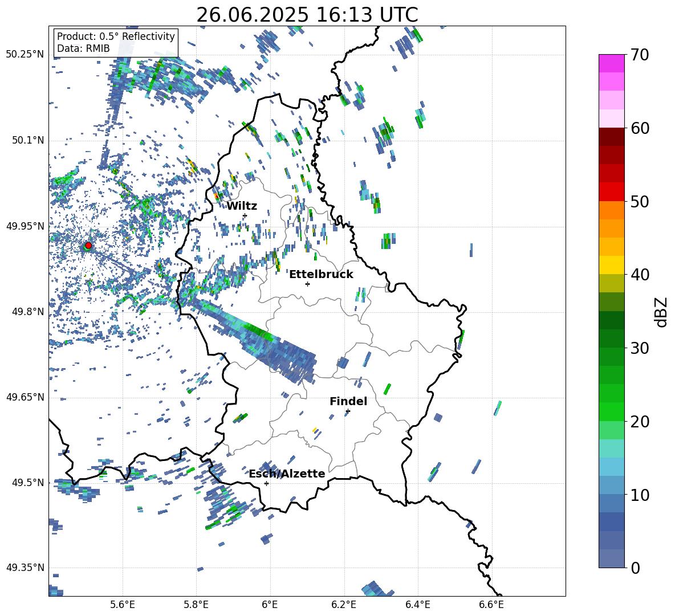This screenshot has width=675, height=616.
Task: Click the Findel city label
Action: [x=348, y=401]
